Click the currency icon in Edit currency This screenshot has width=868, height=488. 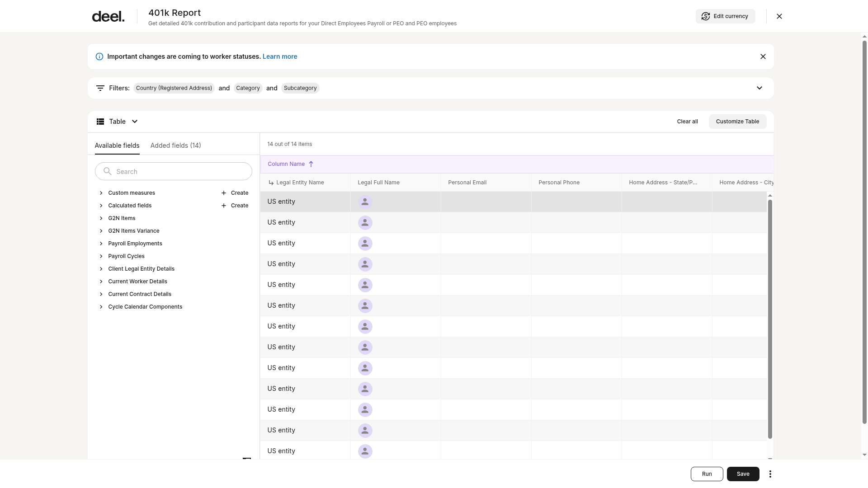point(706,16)
